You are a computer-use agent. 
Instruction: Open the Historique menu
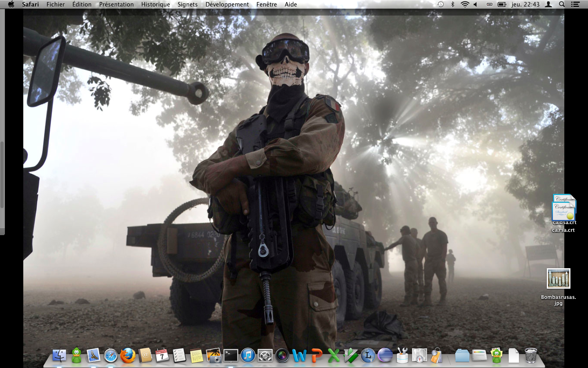click(x=156, y=4)
